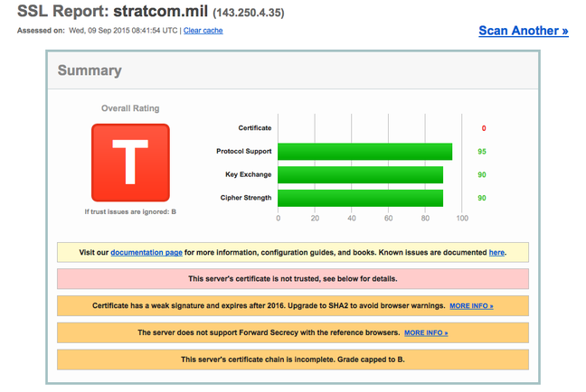Click the Cipher Strength score 90
Viewport: 586px width, 392px height.
pos(482,198)
